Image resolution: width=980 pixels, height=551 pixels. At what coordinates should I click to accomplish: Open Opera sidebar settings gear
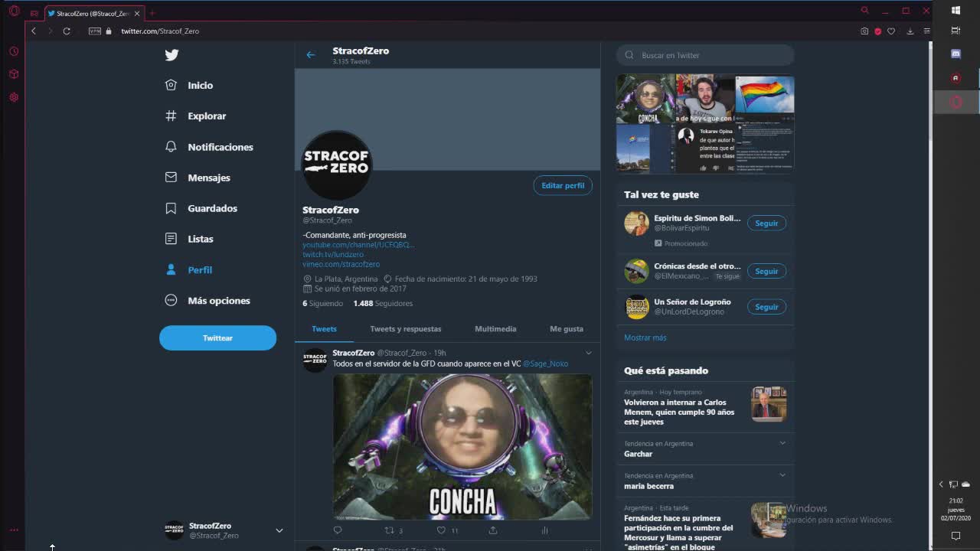(14, 97)
